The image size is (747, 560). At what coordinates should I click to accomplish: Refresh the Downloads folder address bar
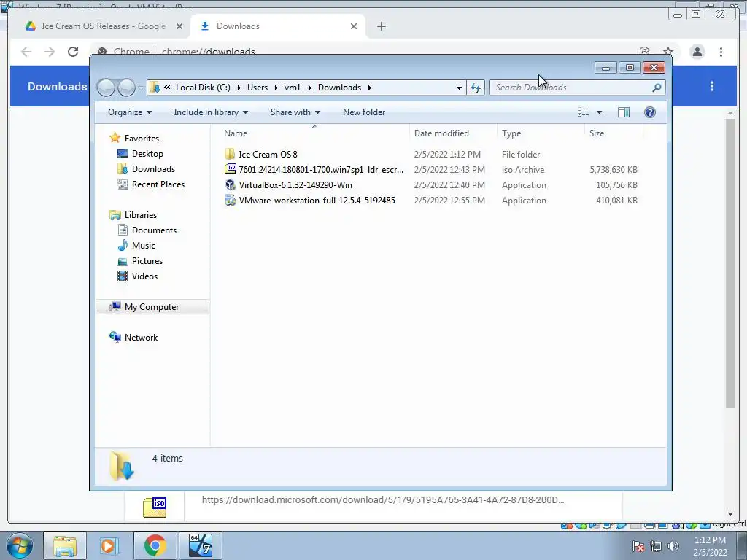476,87
